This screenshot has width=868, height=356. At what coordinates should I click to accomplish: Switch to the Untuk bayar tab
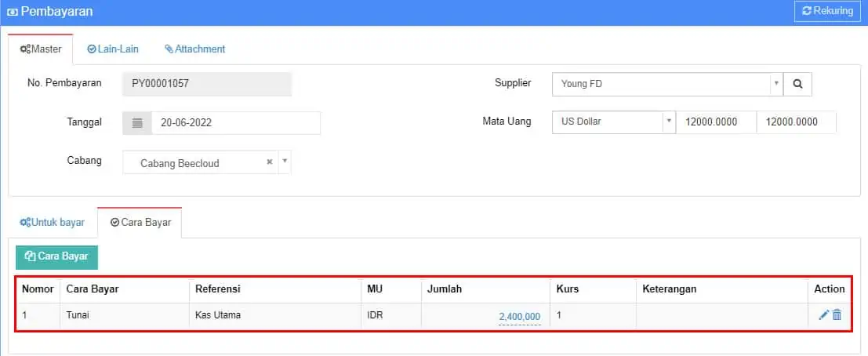coord(53,223)
